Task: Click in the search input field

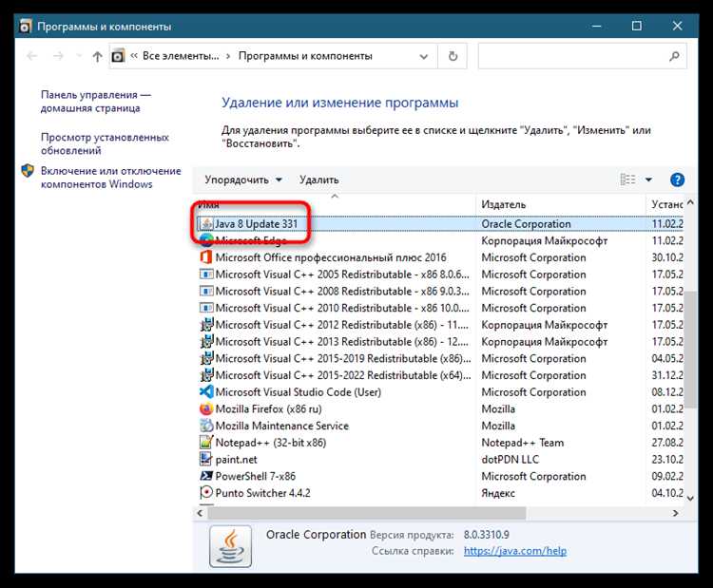Action: pos(580,57)
